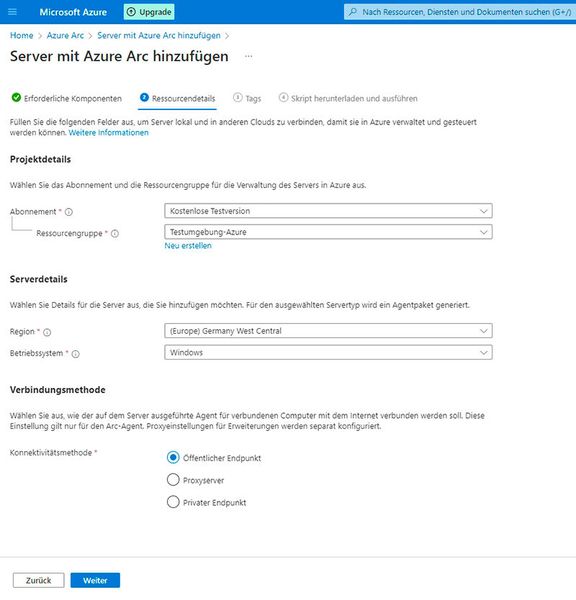576x600 pixels.
Task: Click the page title 'Server mit Azure Arc hinzufügen'
Action: (x=119, y=56)
